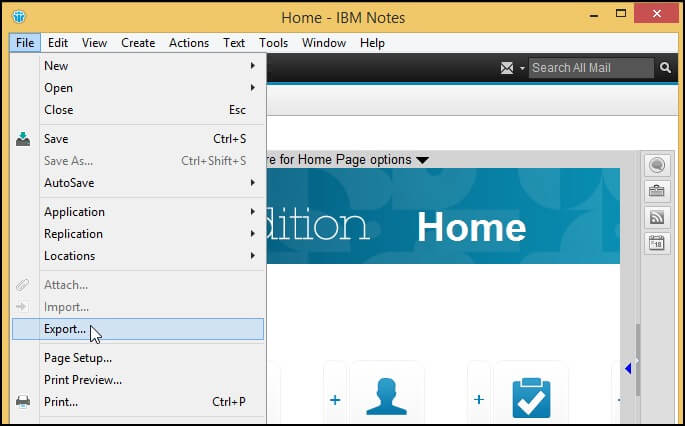The width and height of the screenshot is (685, 426).
Task: Click the IBM Notes application icon
Action: (19, 17)
